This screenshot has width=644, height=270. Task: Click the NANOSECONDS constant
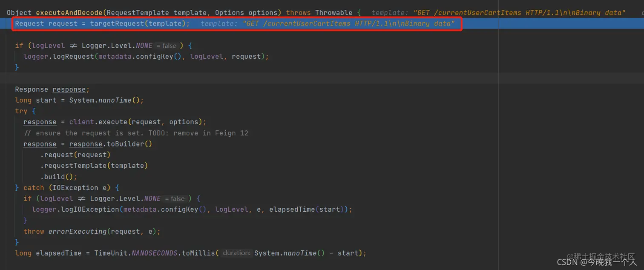155,253
